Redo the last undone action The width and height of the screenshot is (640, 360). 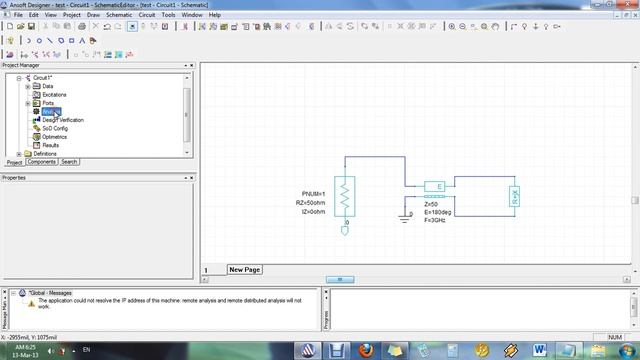(x=118, y=27)
